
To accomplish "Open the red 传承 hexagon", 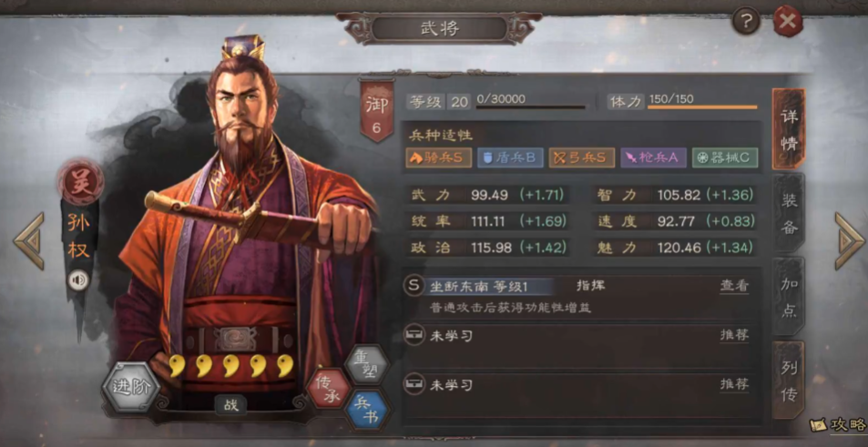I will tap(328, 389).
